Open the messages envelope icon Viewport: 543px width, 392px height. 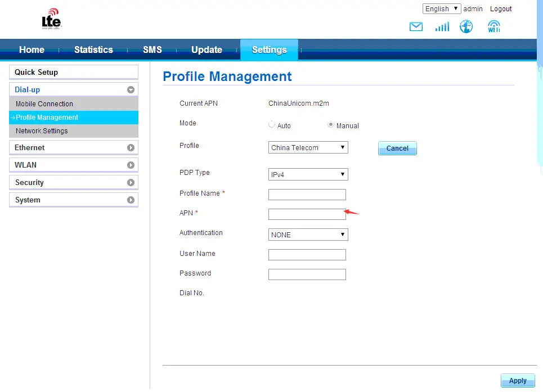coord(416,26)
